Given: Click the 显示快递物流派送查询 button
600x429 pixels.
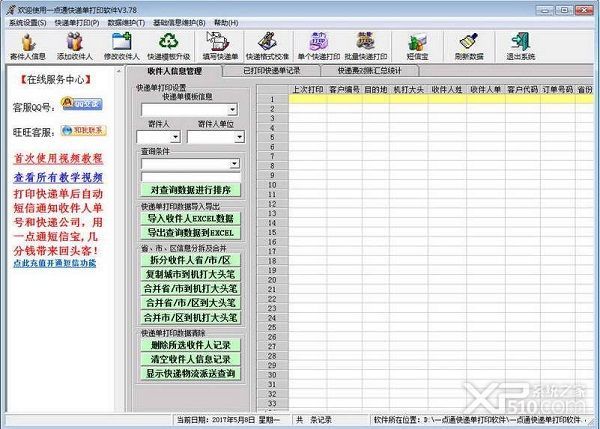Looking at the screenshot, I should pos(191,374).
